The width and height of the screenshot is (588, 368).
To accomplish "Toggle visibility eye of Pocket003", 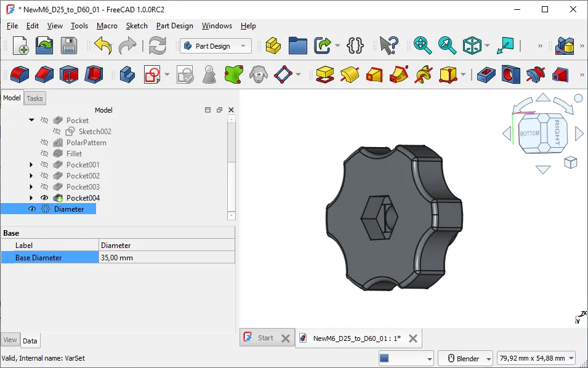I will [x=44, y=186].
